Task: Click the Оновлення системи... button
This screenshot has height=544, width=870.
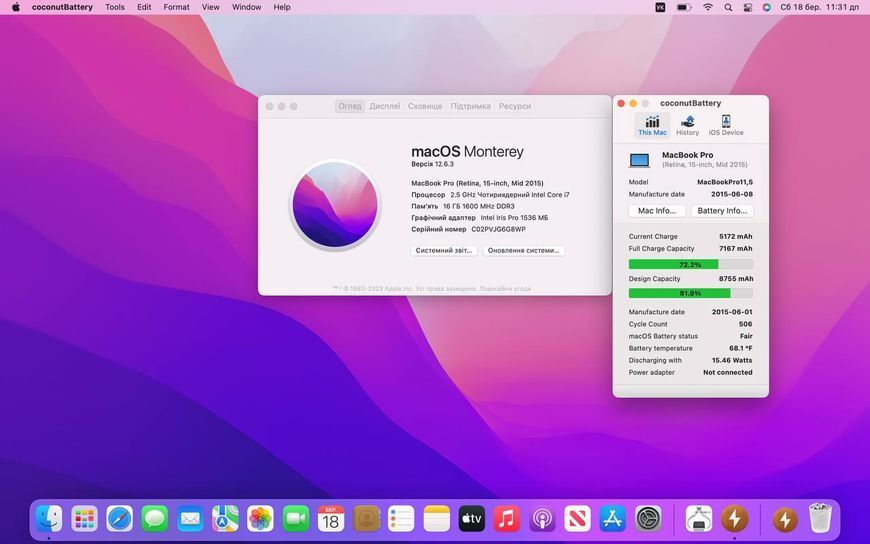Action: coord(524,250)
